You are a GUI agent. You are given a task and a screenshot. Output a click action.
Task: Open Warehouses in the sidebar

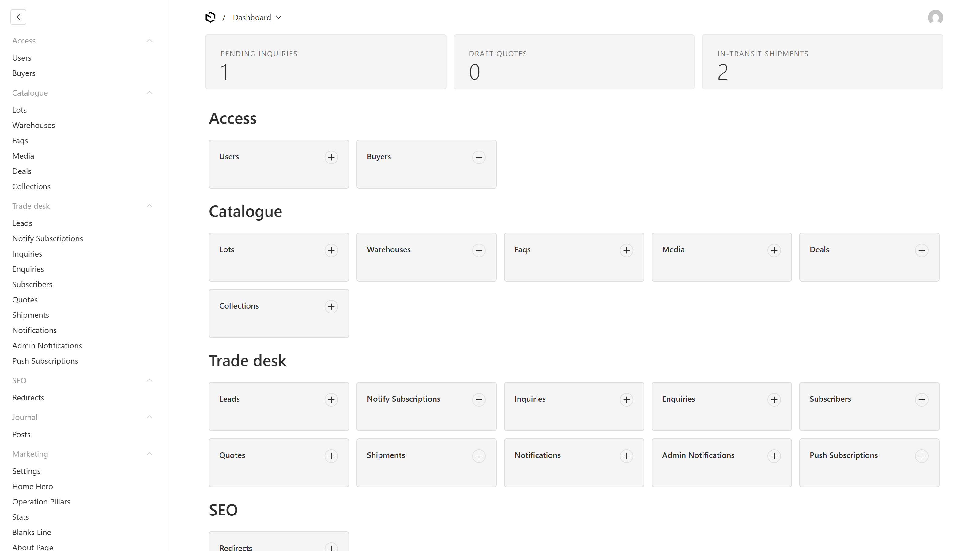coord(33,125)
